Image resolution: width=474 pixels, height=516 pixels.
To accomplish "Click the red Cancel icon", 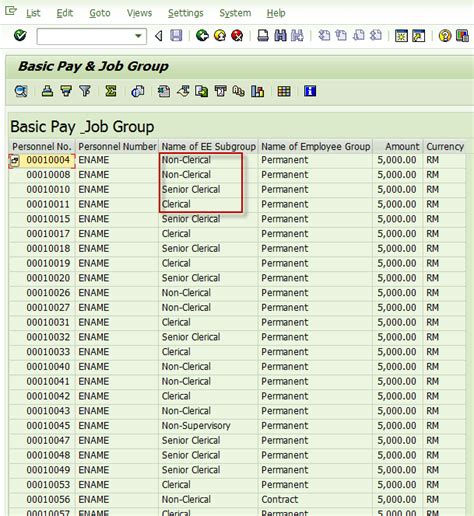I will (237, 35).
